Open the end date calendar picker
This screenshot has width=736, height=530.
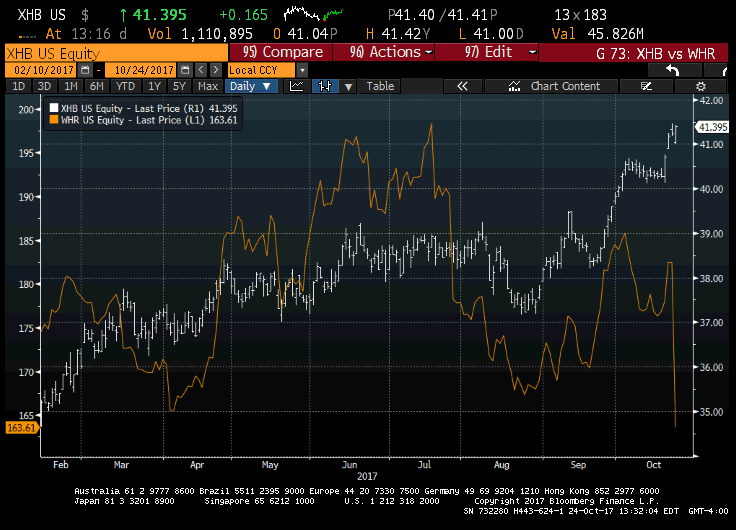click(185, 69)
